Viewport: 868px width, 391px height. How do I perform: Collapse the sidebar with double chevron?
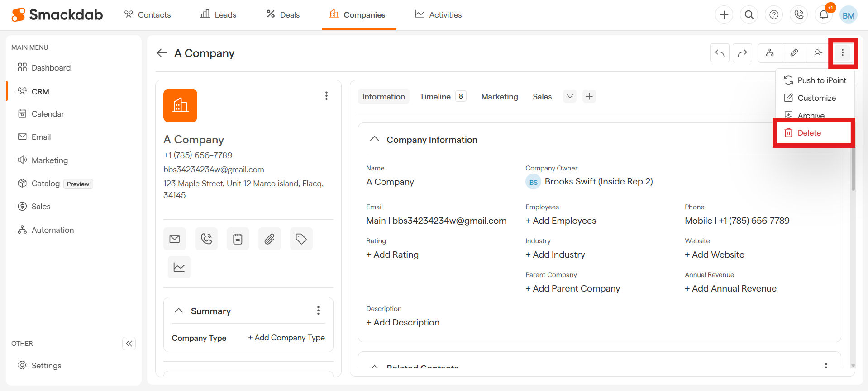129,344
